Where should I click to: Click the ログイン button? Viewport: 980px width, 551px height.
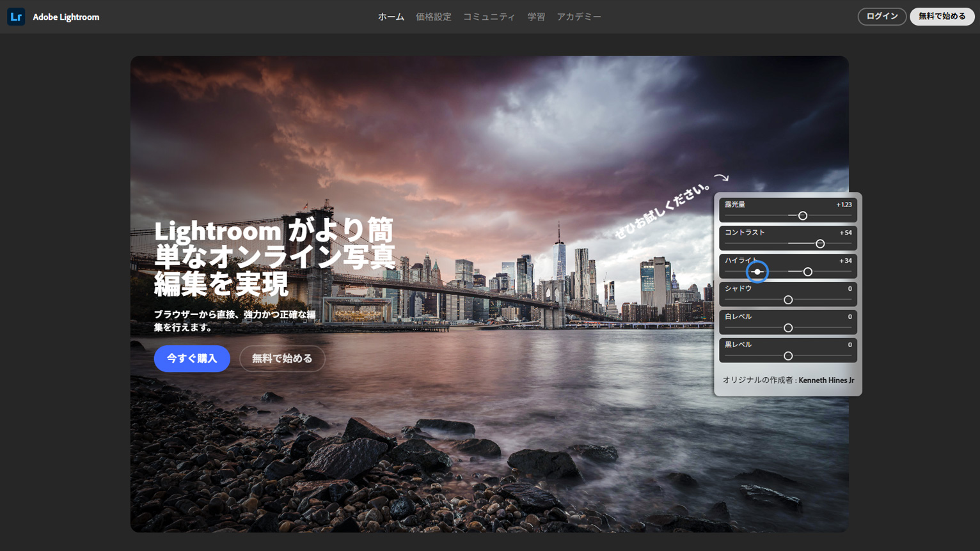pos(882,17)
